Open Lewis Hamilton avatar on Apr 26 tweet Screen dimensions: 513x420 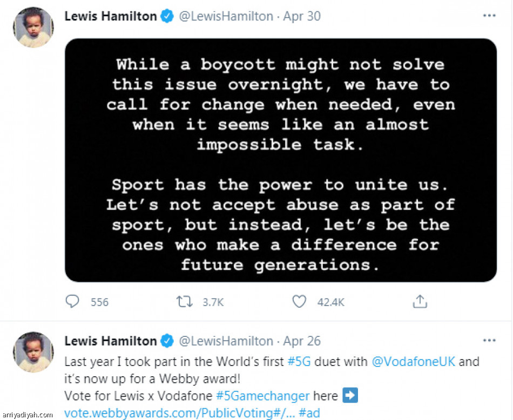(33, 352)
